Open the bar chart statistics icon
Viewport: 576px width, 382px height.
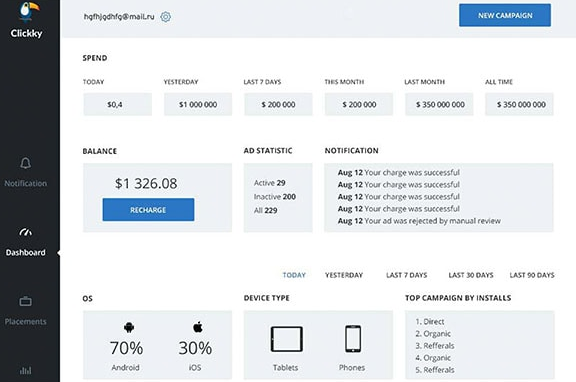tap(25, 370)
